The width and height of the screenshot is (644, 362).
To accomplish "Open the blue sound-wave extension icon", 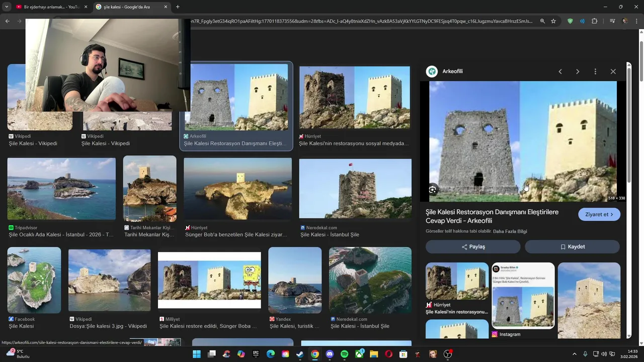I will tap(582, 21).
